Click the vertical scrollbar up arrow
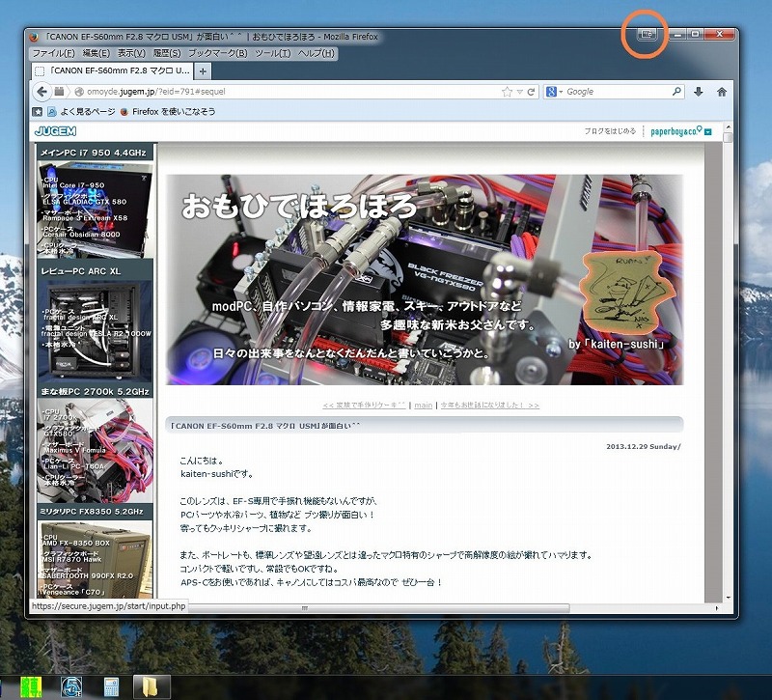Image resolution: width=772 pixels, height=700 pixels. click(x=729, y=127)
